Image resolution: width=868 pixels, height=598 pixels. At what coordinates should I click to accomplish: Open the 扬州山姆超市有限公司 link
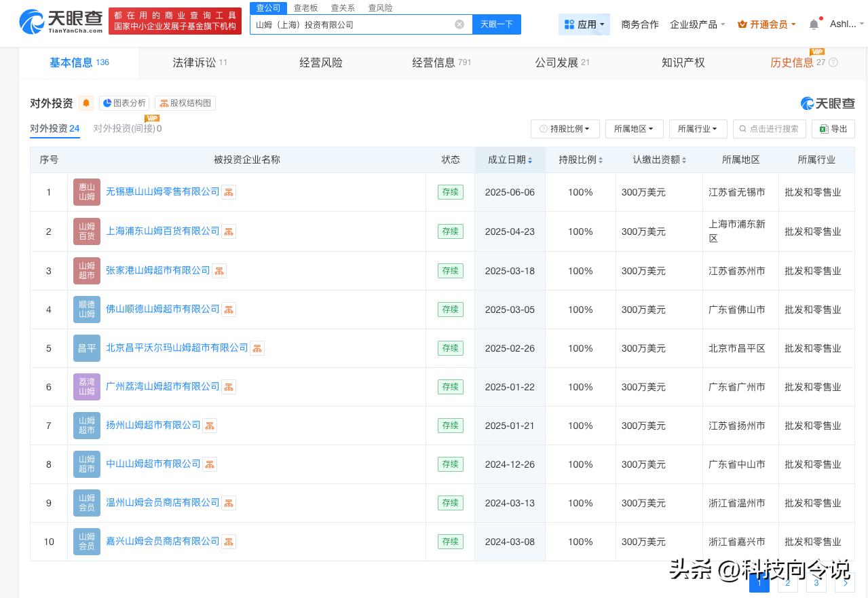tap(153, 426)
